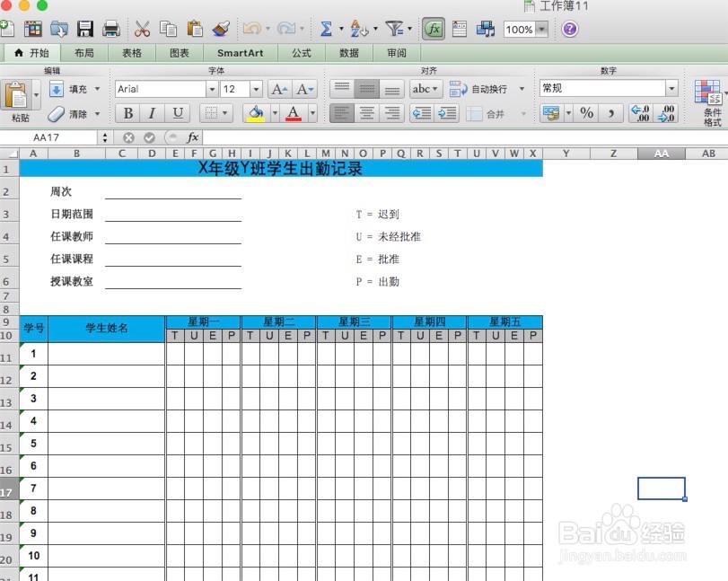Cut selection with scissors icon

tap(142, 30)
